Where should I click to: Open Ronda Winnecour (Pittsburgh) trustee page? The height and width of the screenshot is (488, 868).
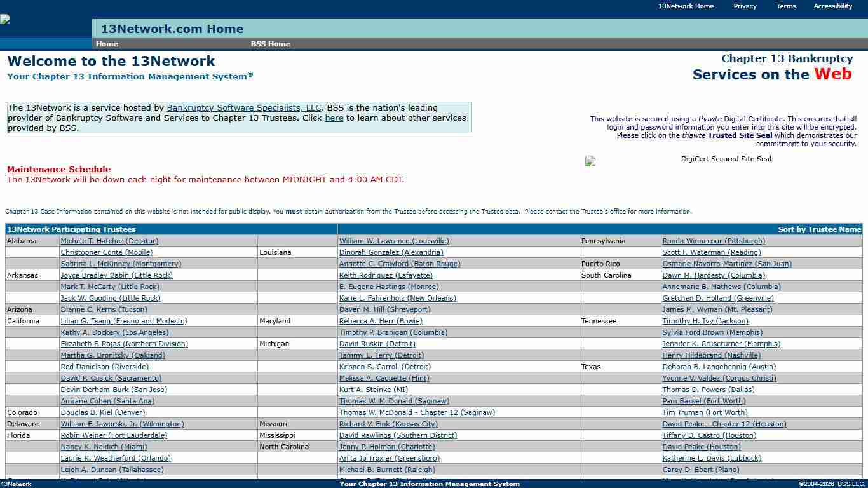tap(714, 241)
